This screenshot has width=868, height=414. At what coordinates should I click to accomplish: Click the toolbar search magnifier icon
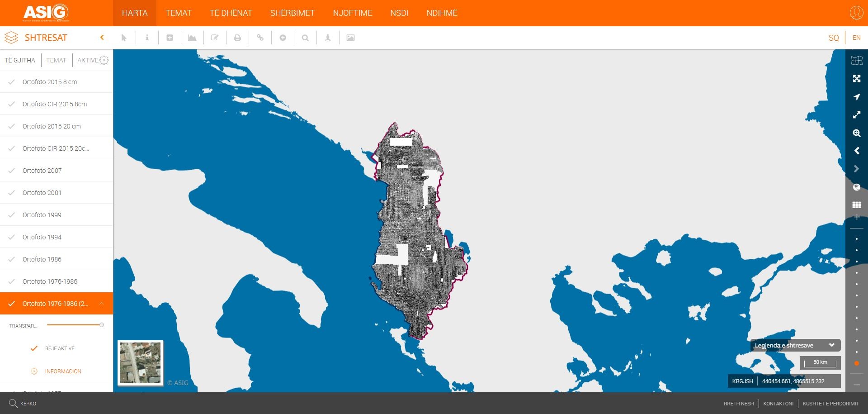click(305, 38)
